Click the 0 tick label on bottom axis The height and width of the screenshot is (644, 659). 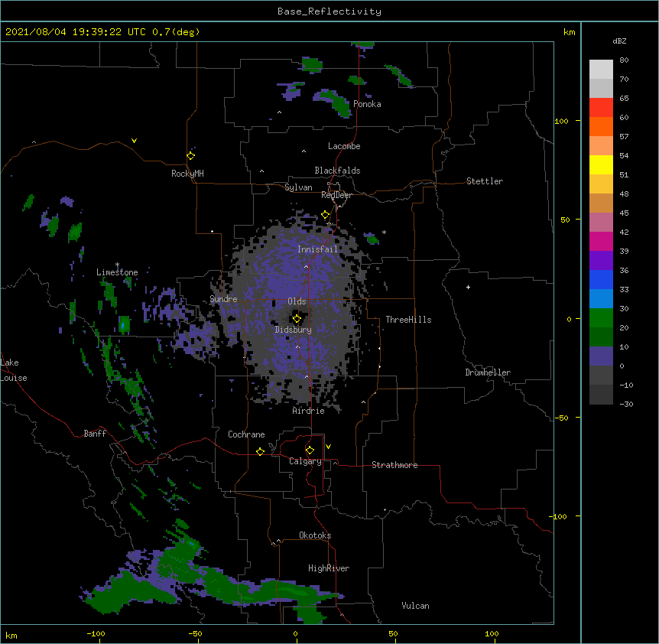[295, 634]
